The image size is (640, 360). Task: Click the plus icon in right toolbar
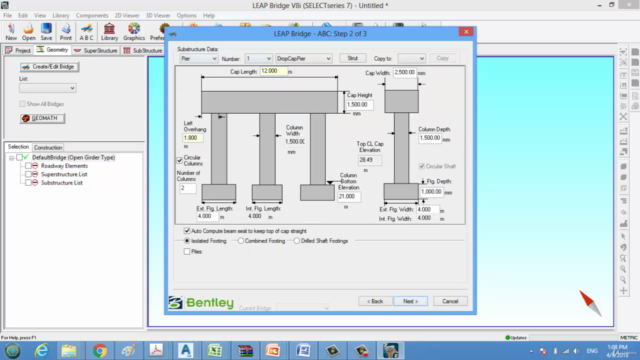click(623, 291)
